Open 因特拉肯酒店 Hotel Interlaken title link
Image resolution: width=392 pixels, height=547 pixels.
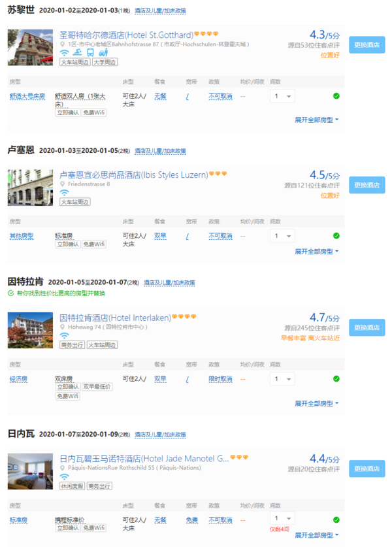click(x=116, y=318)
